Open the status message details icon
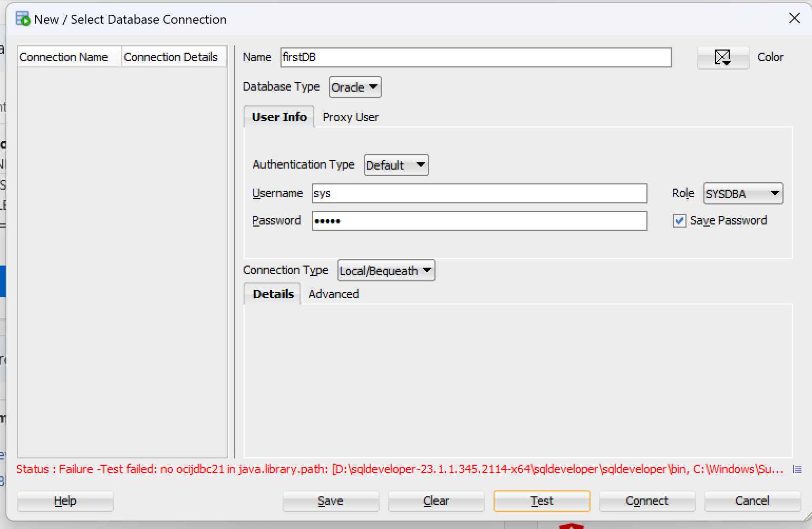 click(797, 469)
